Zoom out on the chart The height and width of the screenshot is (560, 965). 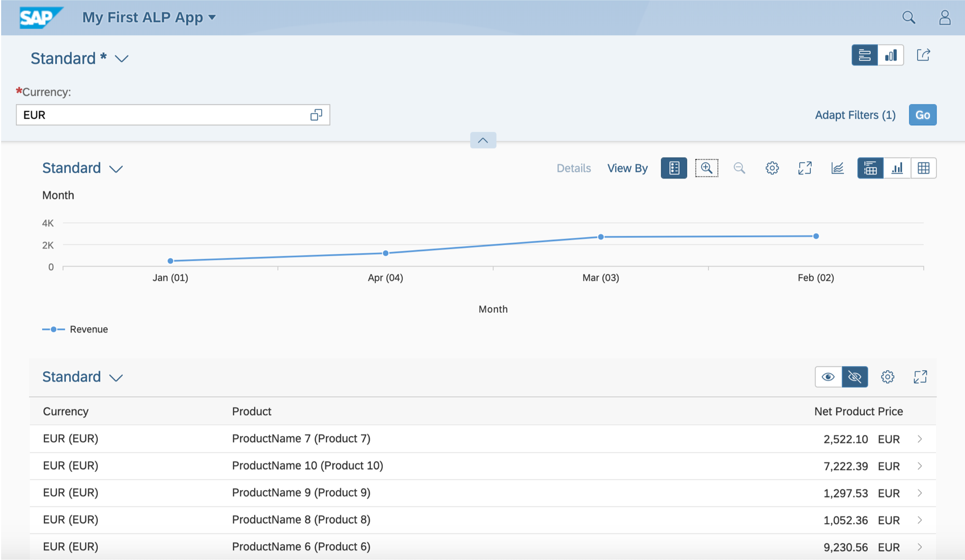pyautogui.click(x=739, y=168)
